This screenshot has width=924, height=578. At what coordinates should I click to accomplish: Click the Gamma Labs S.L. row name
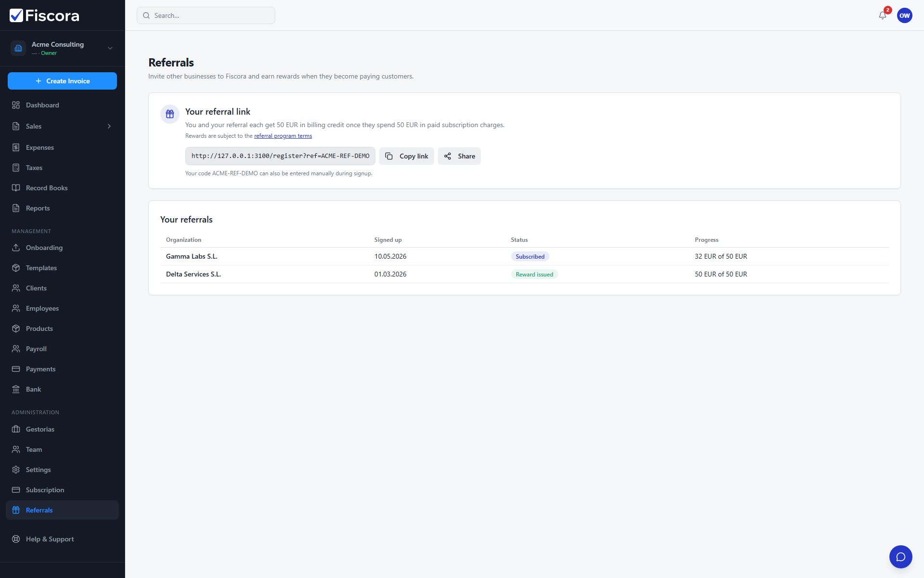tap(192, 256)
